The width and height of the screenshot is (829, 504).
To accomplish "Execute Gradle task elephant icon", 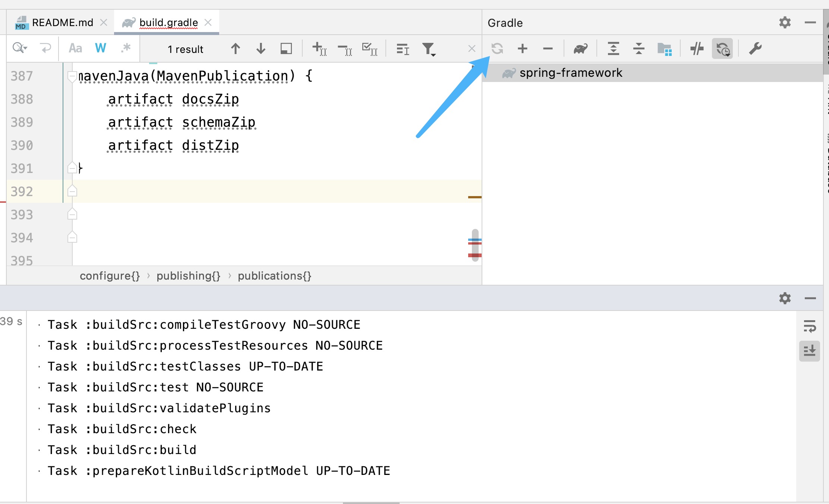I will pyautogui.click(x=580, y=48).
